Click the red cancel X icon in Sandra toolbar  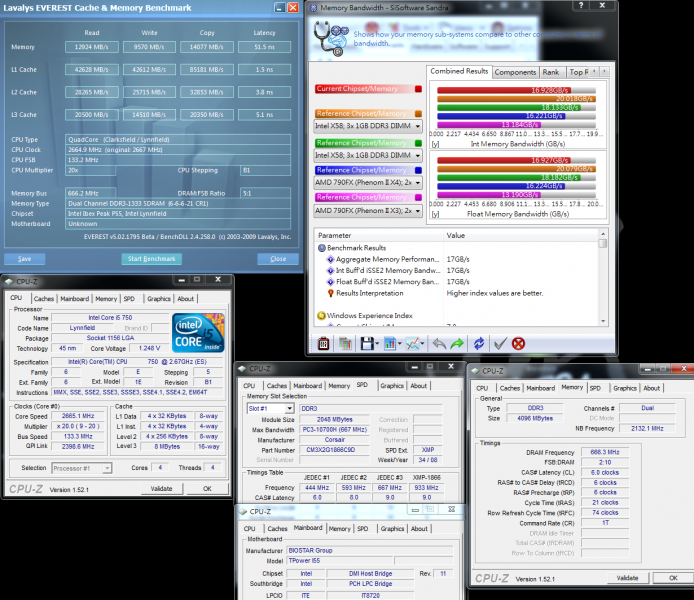pyautogui.click(x=519, y=344)
